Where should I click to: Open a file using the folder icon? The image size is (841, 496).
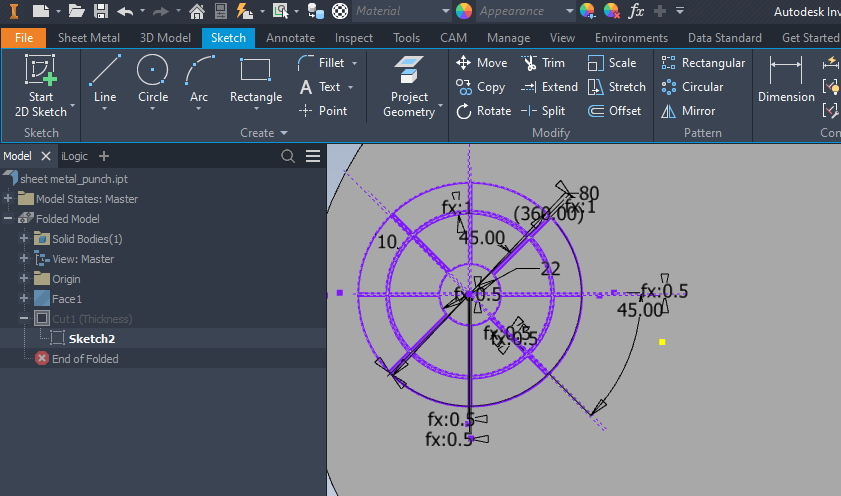pos(76,11)
